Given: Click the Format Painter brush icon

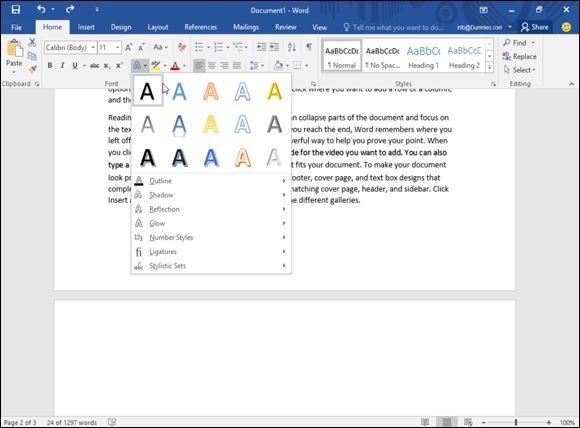Looking at the screenshot, I should coord(33,69).
